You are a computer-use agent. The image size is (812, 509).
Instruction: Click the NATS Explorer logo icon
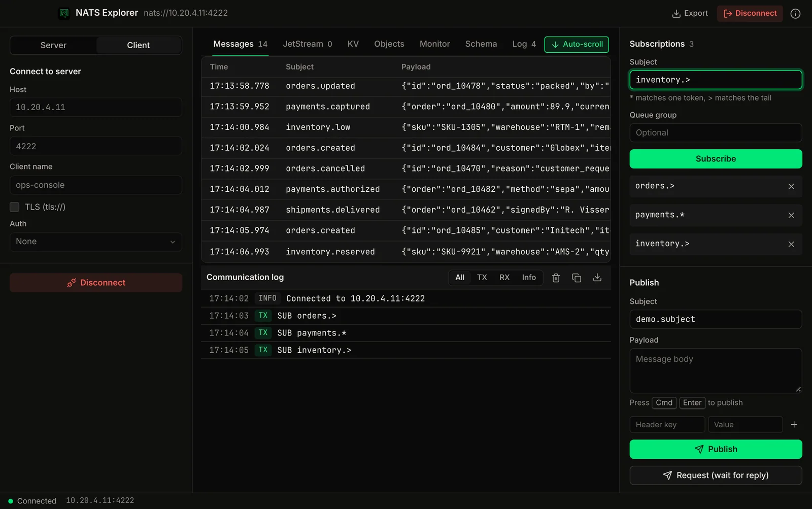point(64,13)
